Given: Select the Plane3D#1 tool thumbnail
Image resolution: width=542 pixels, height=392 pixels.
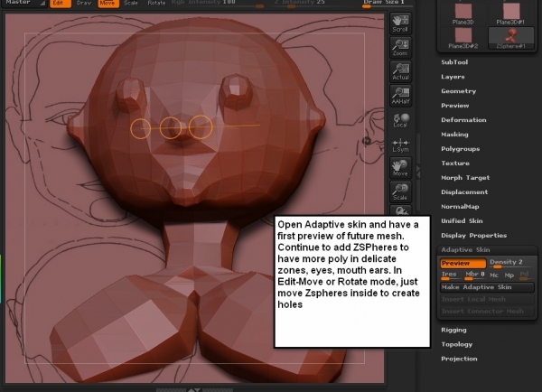Looking at the screenshot, I should tap(511, 14).
